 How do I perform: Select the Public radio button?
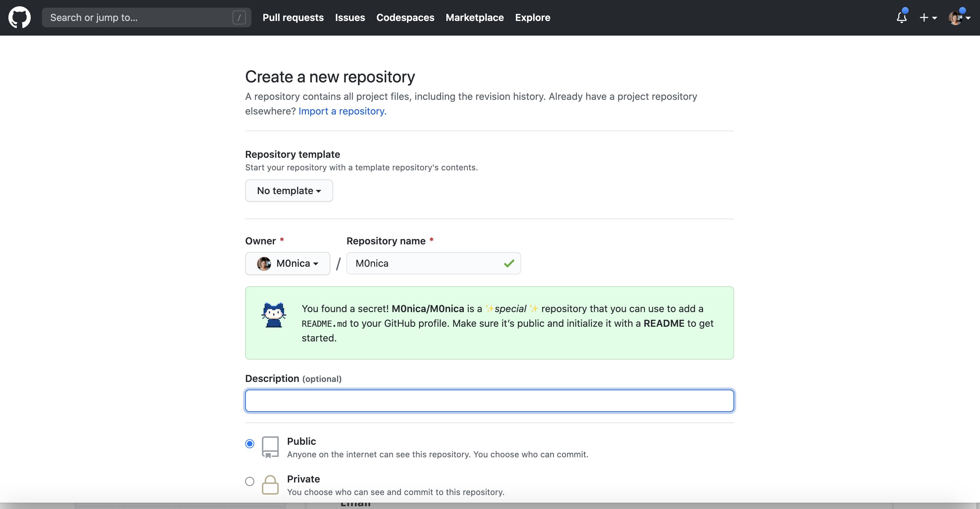(x=250, y=444)
